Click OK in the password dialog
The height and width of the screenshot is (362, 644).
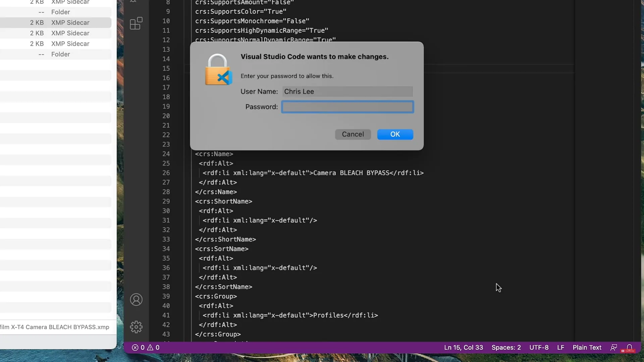click(x=395, y=134)
